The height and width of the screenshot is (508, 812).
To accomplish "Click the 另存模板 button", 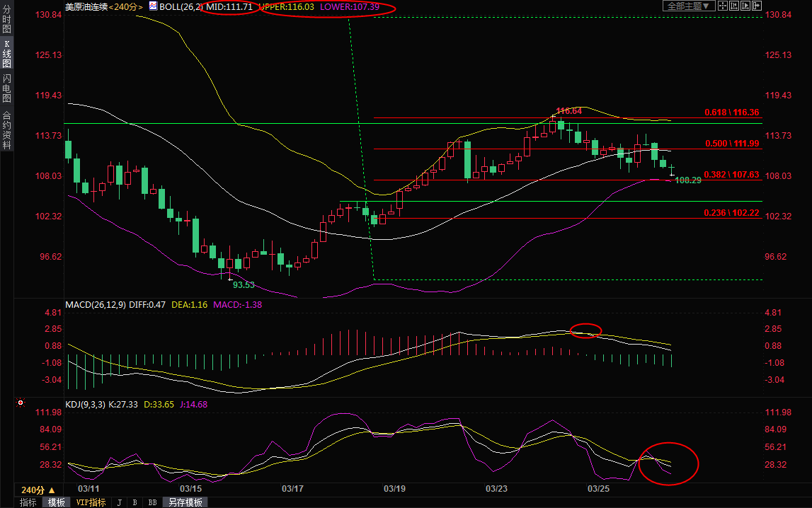I will click(x=185, y=502).
